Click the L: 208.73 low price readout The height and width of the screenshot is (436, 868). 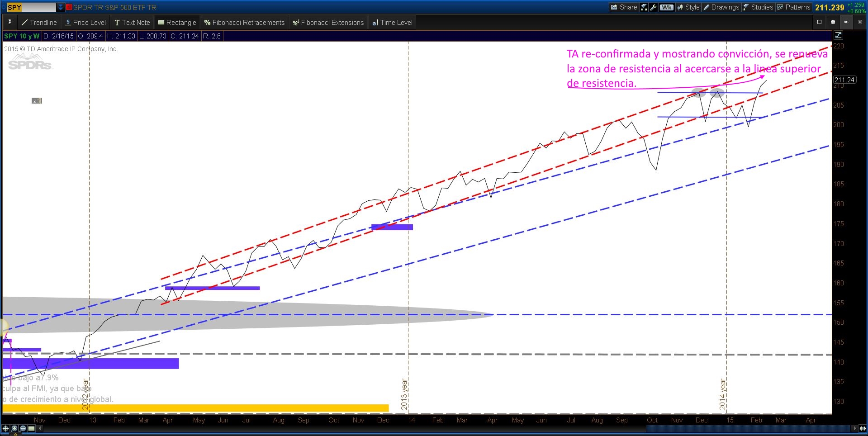click(x=152, y=36)
